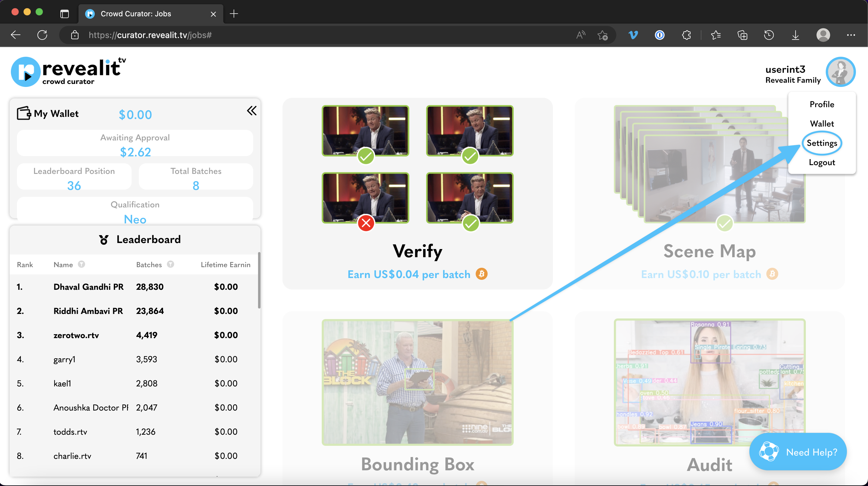Click the Need Help? button
This screenshot has height=486, width=868.
[x=798, y=452]
